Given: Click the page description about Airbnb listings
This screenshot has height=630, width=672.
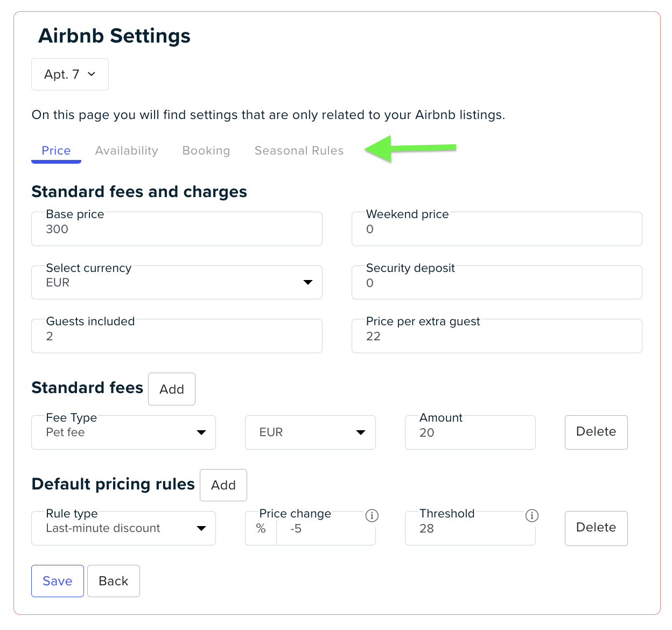Looking at the screenshot, I should coord(268,115).
